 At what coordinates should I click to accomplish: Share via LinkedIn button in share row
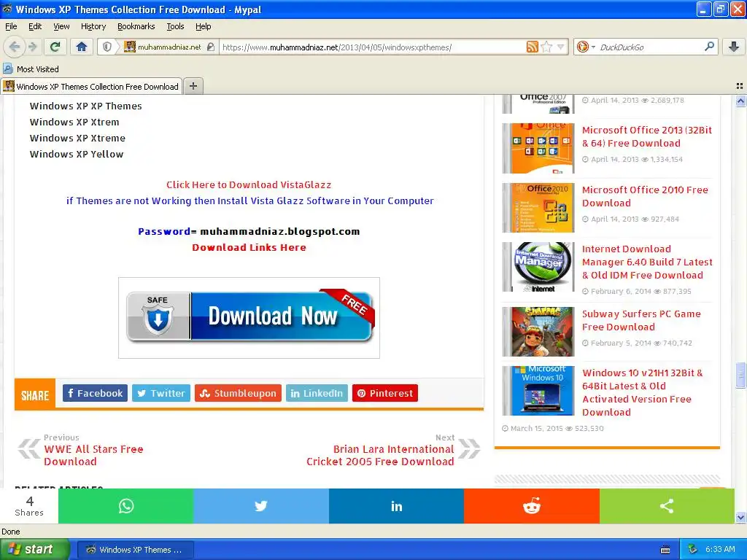coord(317,393)
